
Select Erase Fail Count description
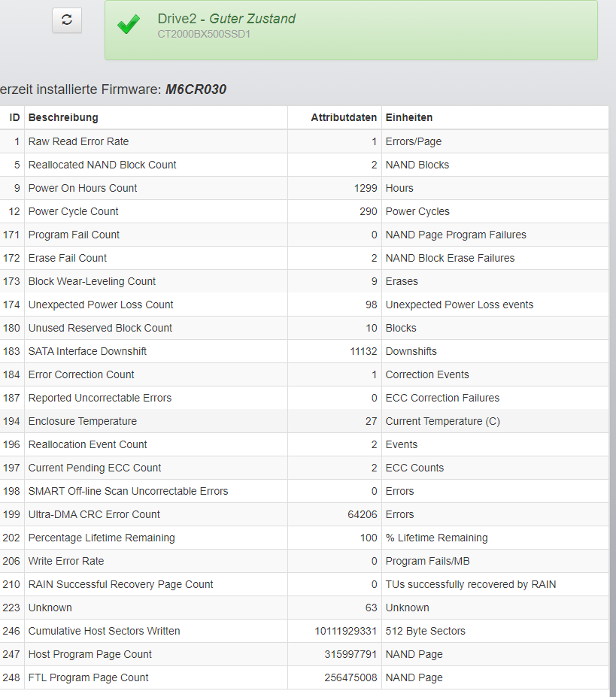click(x=68, y=258)
